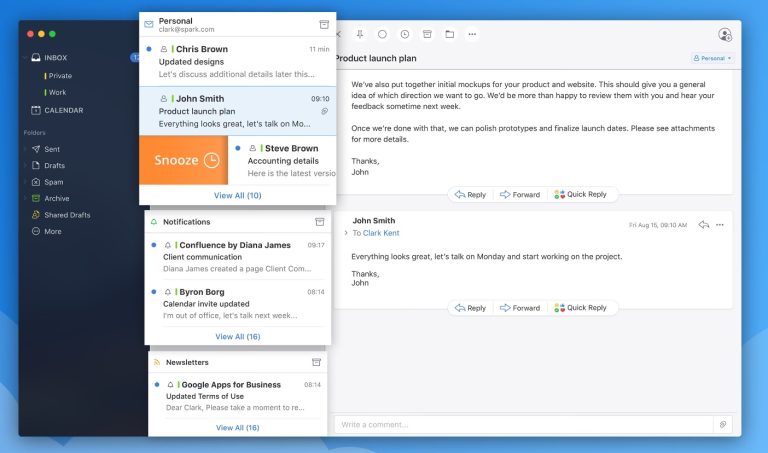This screenshot has width=768, height=453.
Task: Go back using arrow left of pin icon
Action: (x=338, y=34)
